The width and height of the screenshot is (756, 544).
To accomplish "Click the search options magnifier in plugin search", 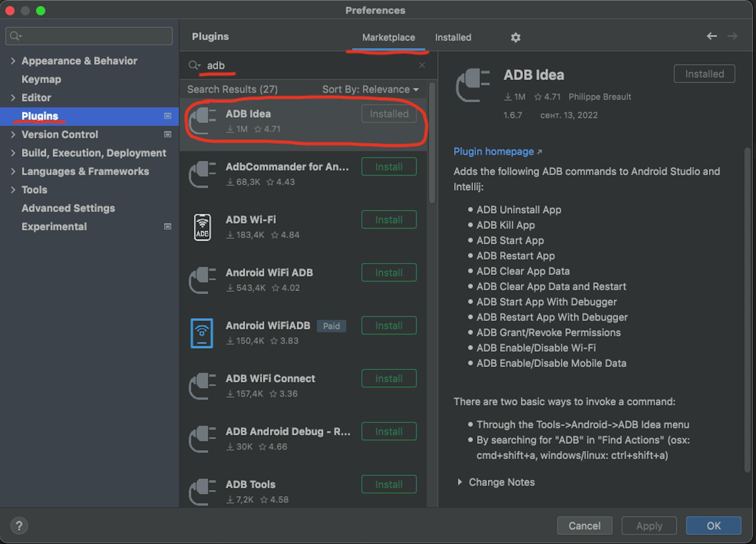I will [194, 65].
